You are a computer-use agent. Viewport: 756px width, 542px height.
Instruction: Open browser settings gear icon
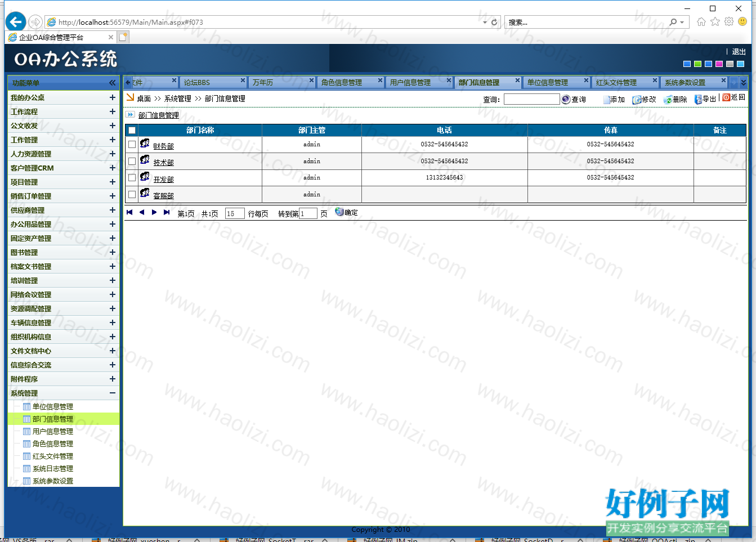pos(729,21)
